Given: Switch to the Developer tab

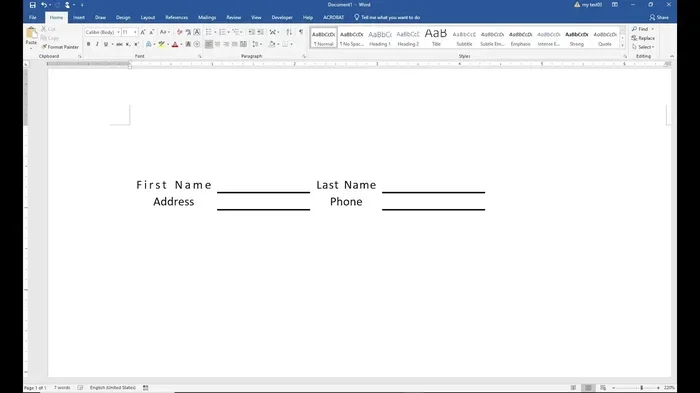Looking at the screenshot, I should (x=282, y=17).
